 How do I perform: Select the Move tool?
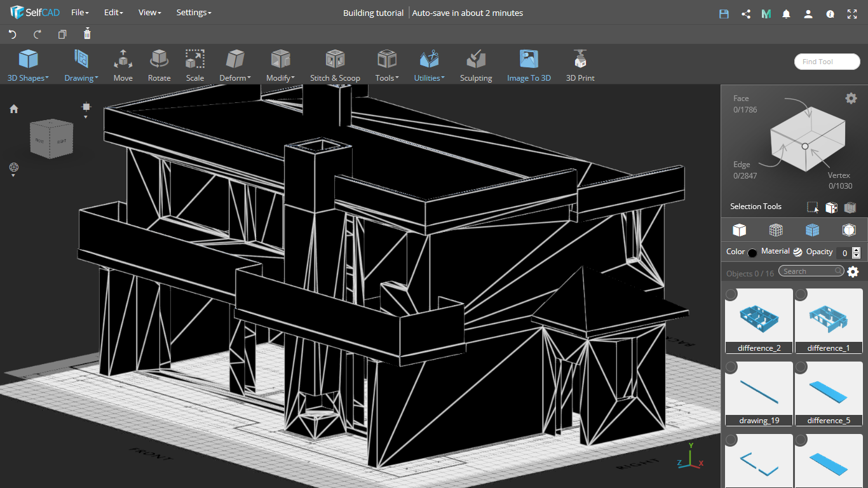[x=123, y=65]
